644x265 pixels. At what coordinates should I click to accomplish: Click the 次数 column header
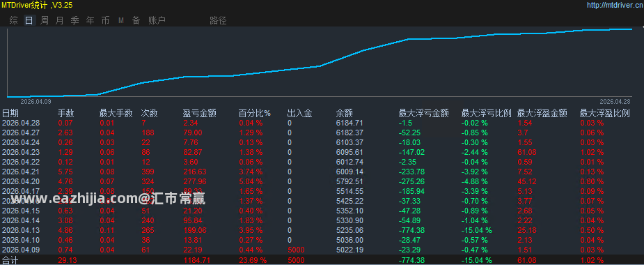(150, 113)
